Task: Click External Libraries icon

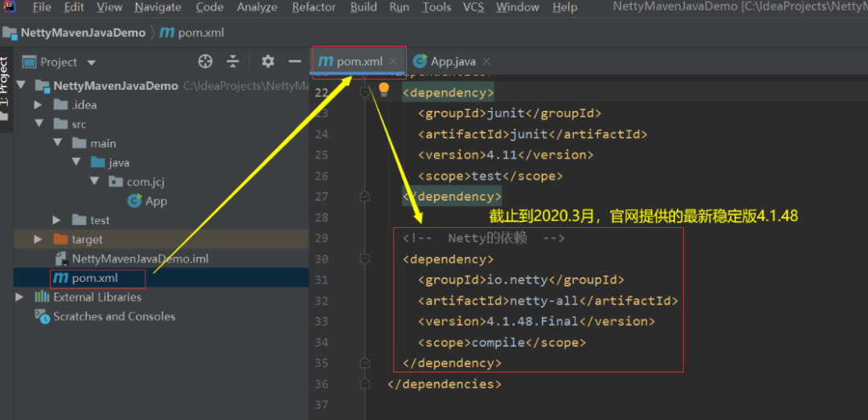Action: pyautogui.click(x=42, y=297)
